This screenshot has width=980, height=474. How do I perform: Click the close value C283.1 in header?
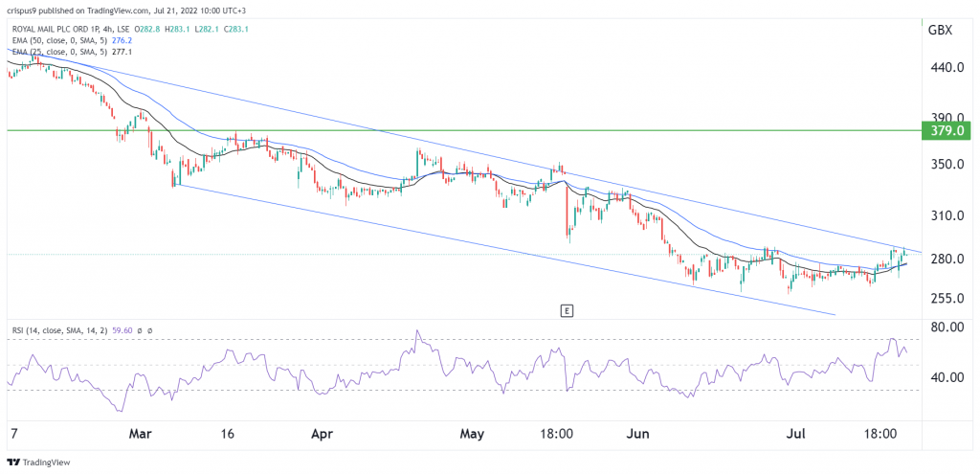(236, 30)
